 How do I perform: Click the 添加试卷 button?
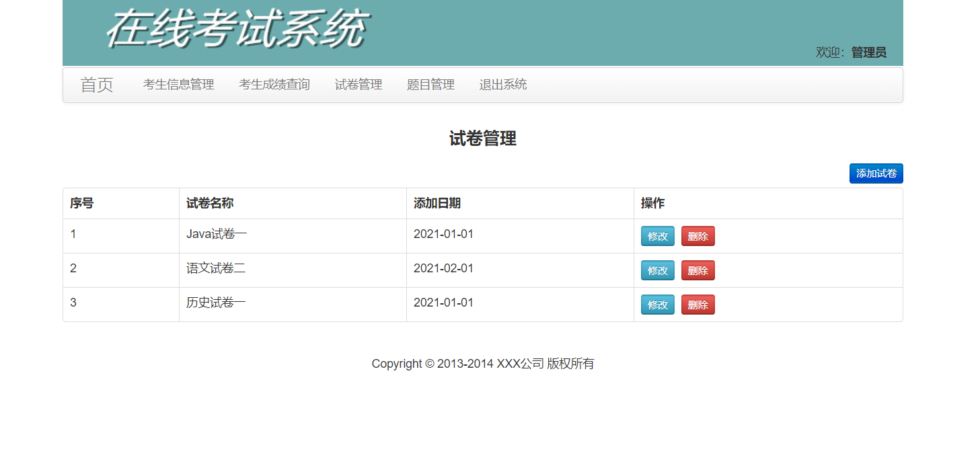click(876, 173)
